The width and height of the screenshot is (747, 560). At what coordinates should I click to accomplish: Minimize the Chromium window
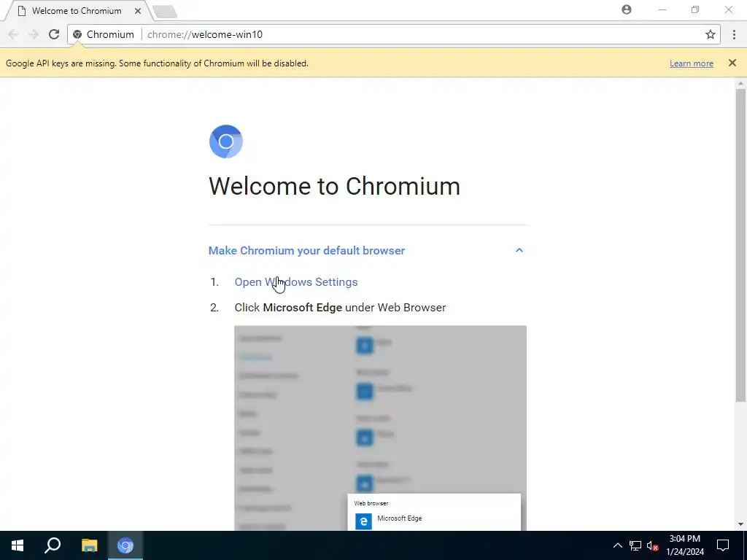[x=662, y=9]
